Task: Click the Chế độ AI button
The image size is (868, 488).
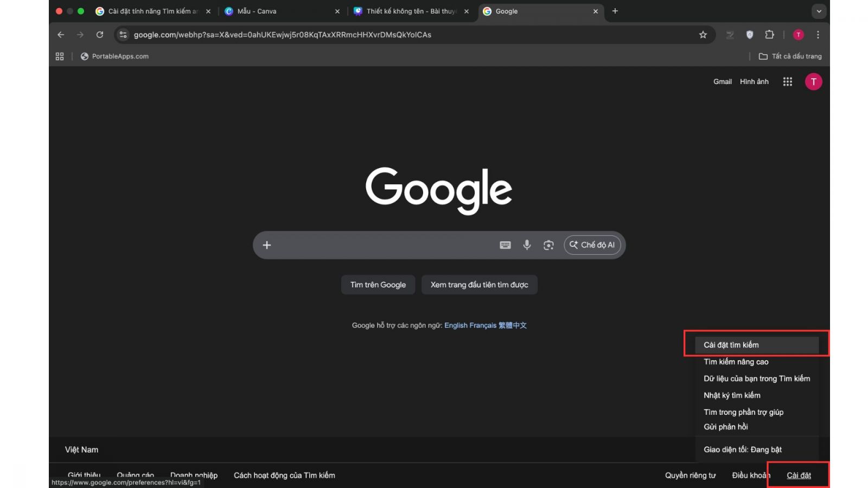Action: (592, 245)
